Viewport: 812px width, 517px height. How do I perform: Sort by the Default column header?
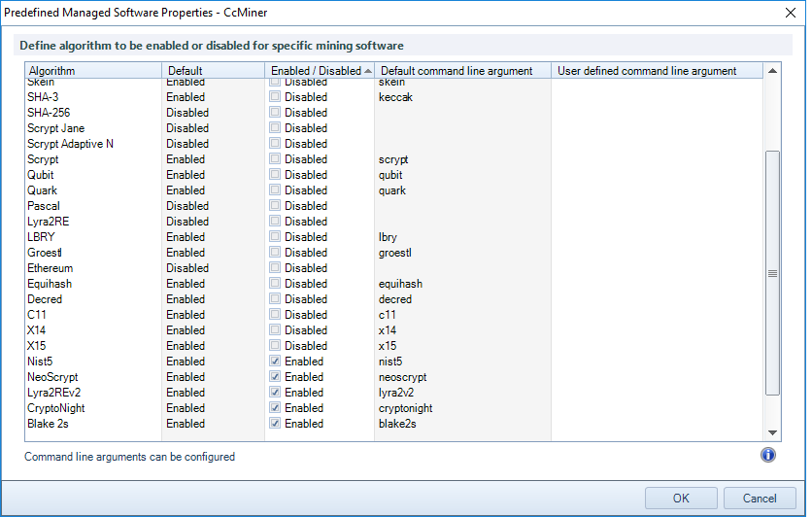point(214,70)
